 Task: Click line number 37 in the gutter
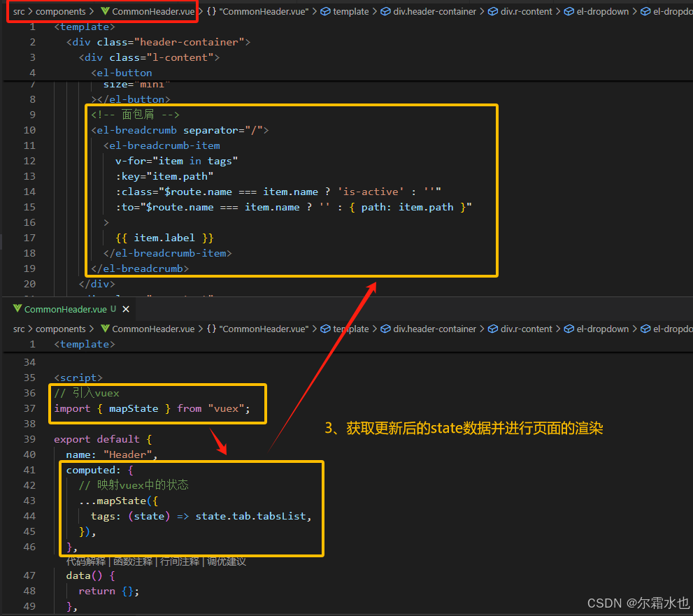click(x=29, y=408)
